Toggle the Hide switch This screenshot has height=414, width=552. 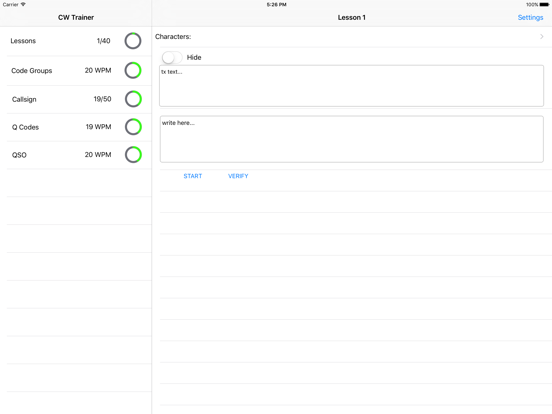172,57
